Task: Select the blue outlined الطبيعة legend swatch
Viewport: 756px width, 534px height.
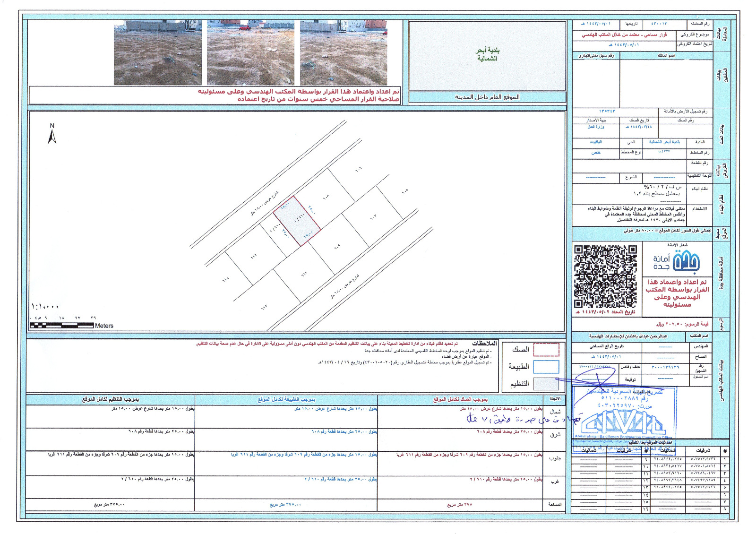Action: click(x=546, y=367)
